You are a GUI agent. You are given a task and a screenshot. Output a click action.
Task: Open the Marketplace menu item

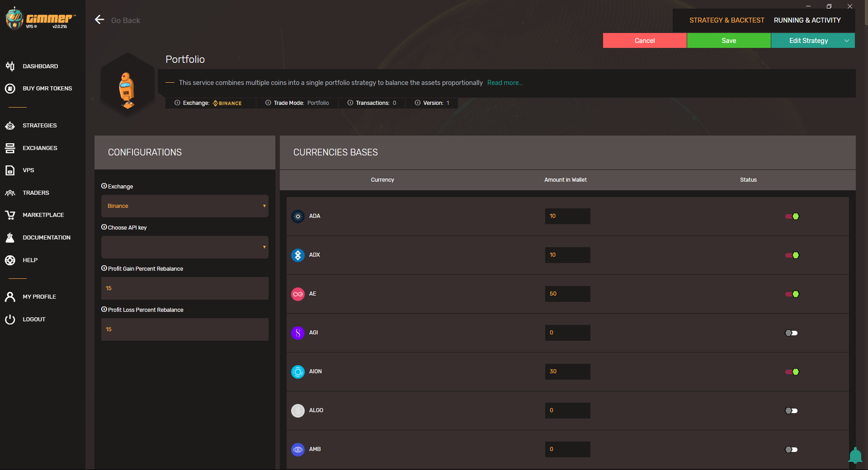[43, 215]
